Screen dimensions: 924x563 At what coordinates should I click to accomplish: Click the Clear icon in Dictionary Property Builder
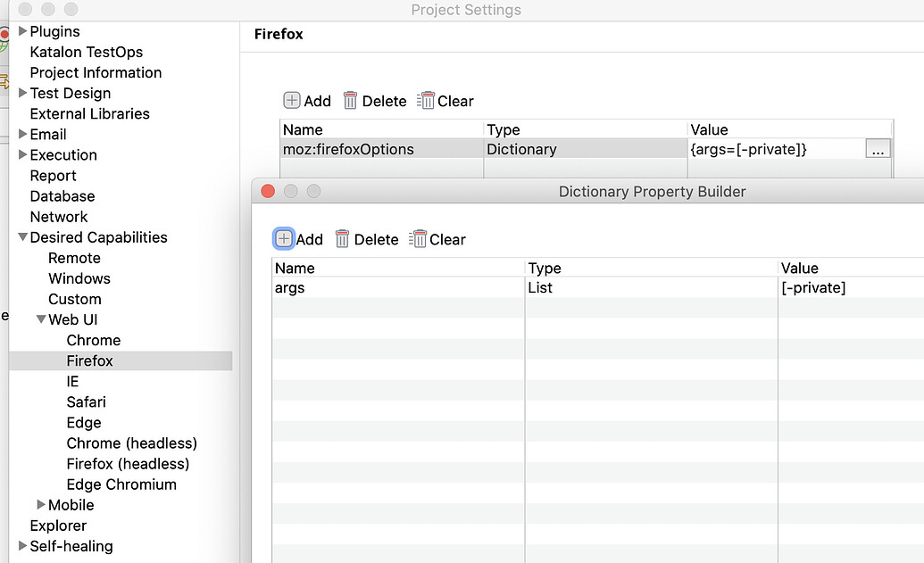click(x=418, y=239)
